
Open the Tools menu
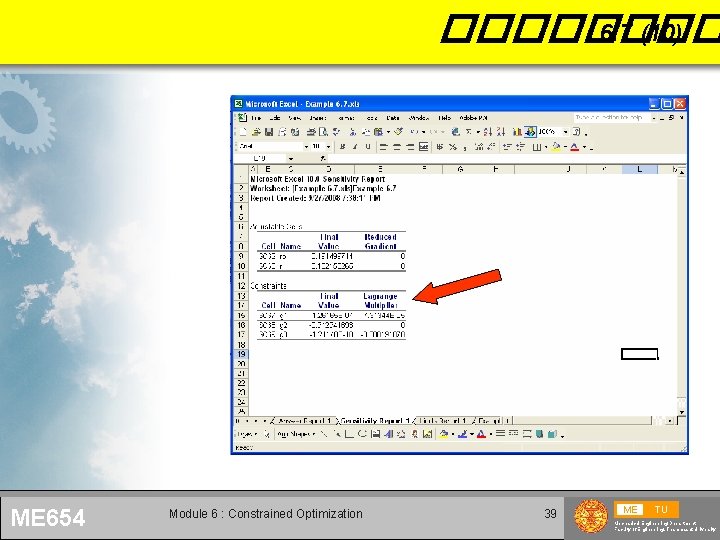(x=371, y=118)
